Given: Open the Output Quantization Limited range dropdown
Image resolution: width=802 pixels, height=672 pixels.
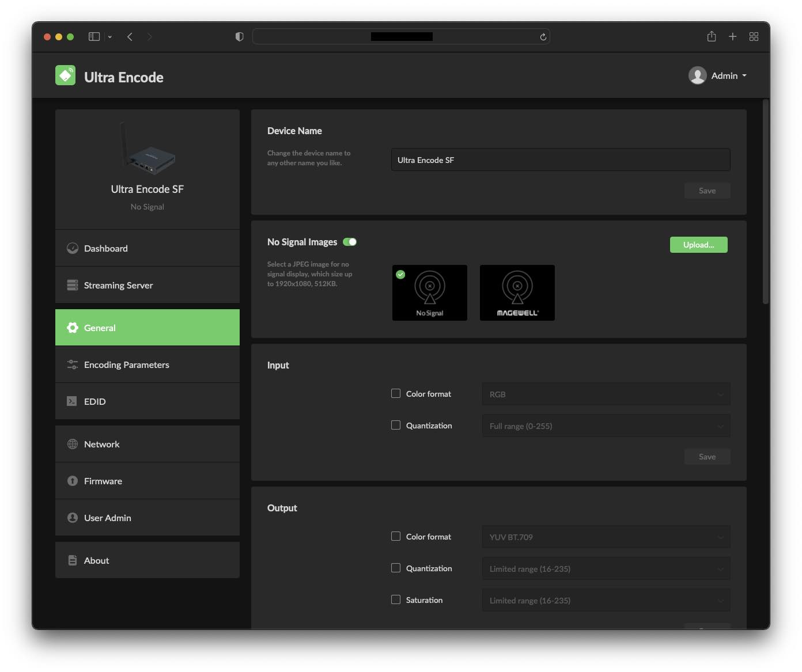Looking at the screenshot, I should point(606,569).
